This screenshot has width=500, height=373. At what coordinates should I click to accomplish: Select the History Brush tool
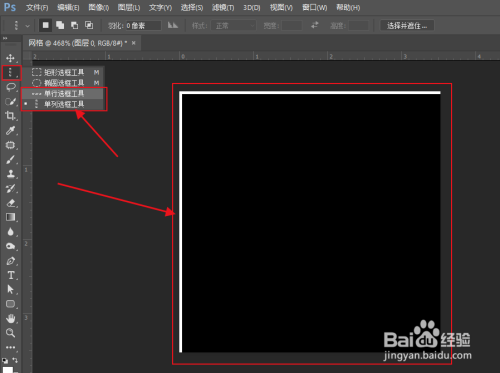click(10, 188)
